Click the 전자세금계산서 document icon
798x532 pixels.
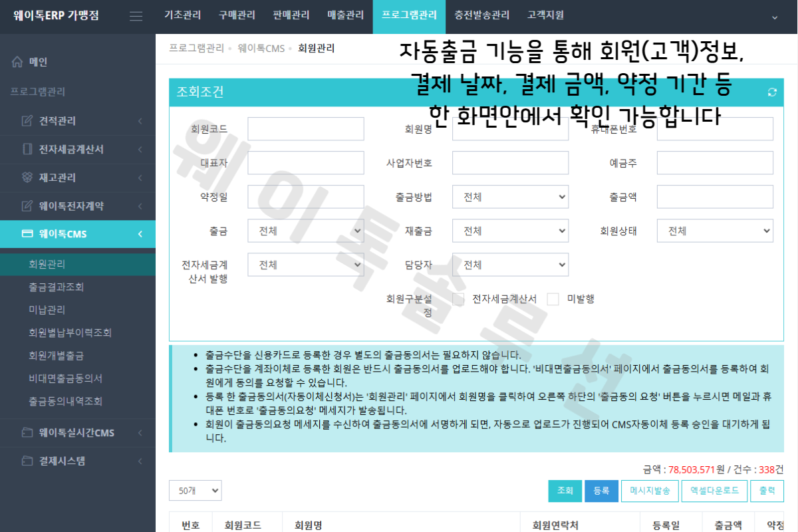(x=27, y=149)
